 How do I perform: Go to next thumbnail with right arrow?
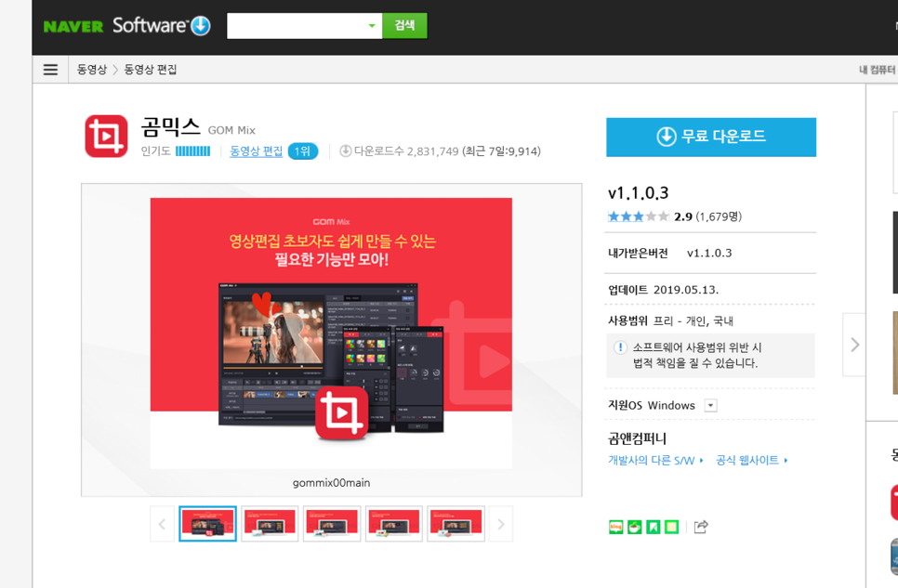click(x=501, y=524)
